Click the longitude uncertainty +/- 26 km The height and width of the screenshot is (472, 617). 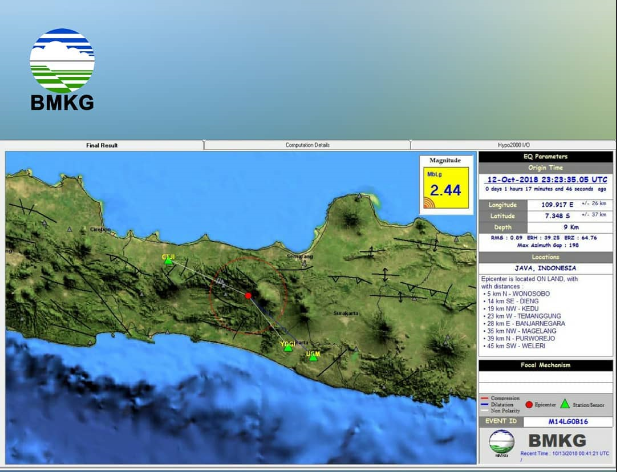[593, 204]
